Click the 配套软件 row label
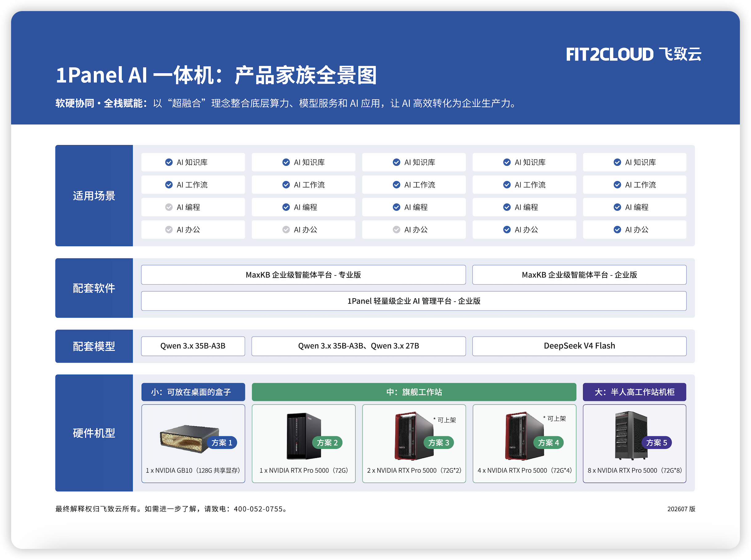751x560 pixels. (x=94, y=288)
